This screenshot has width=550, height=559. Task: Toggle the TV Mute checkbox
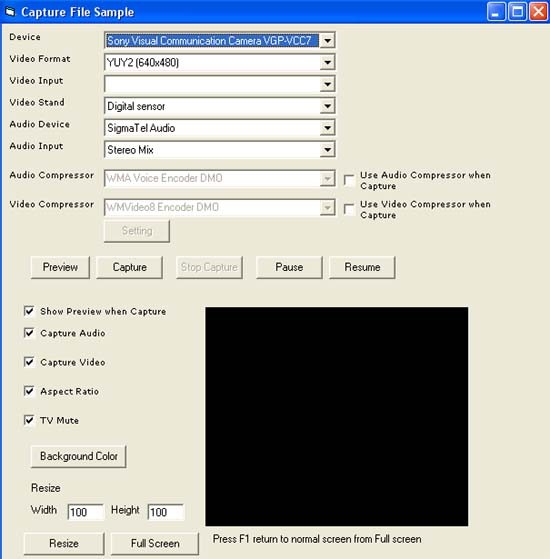pyautogui.click(x=29, y=420)
